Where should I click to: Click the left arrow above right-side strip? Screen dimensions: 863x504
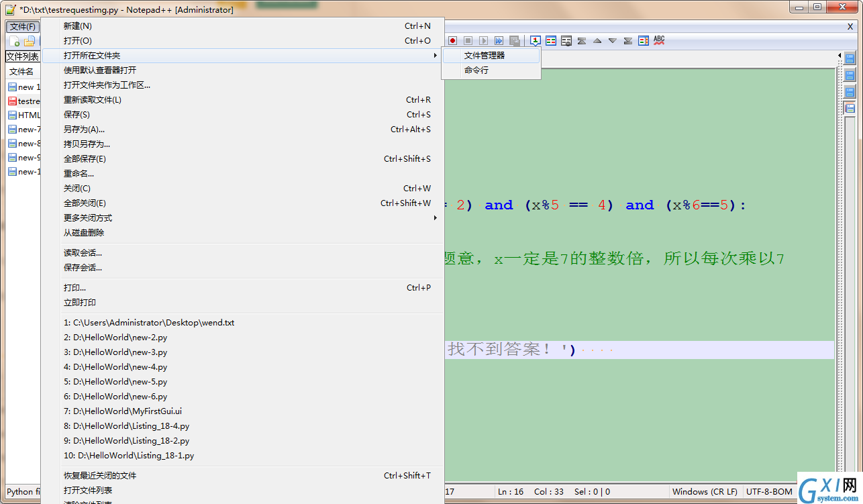pyautogui.click(x=840, y=56)
